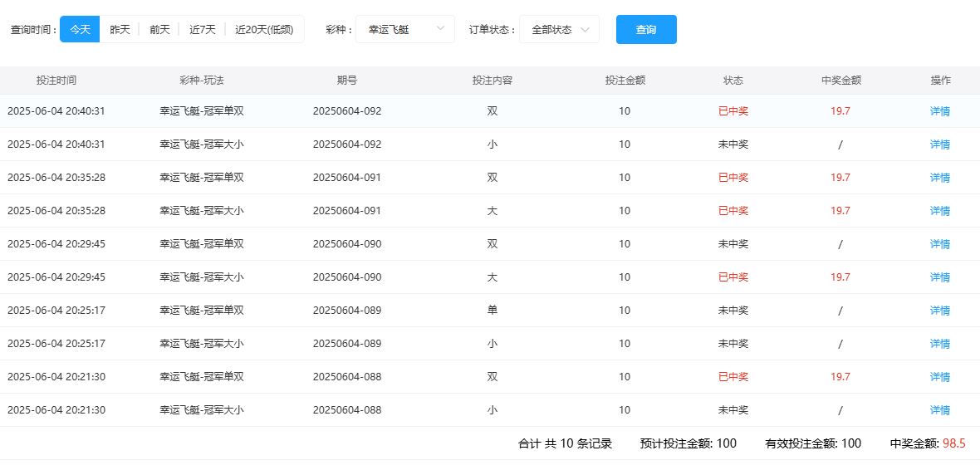Switch query time to 昨天

click(x=120, y=29)
